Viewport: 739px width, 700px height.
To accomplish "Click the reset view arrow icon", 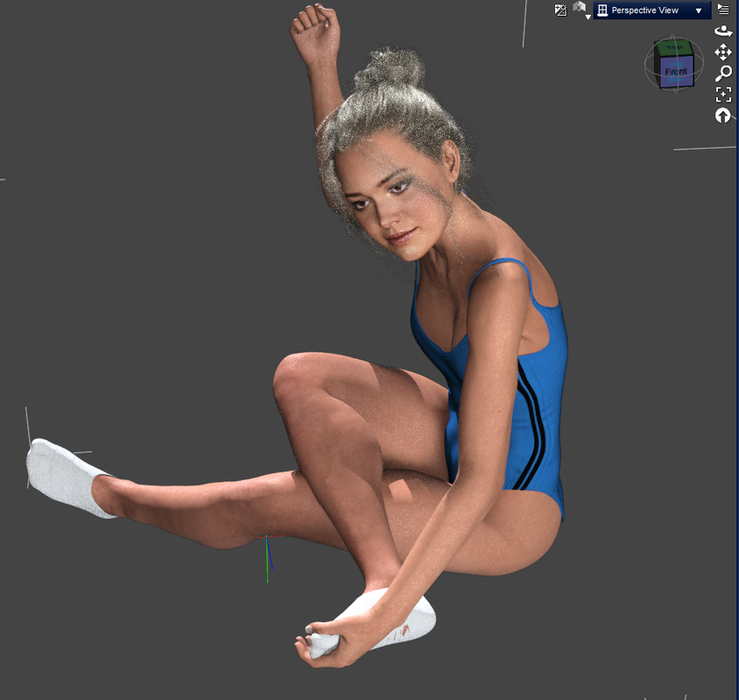I will [x=722, y=115].
